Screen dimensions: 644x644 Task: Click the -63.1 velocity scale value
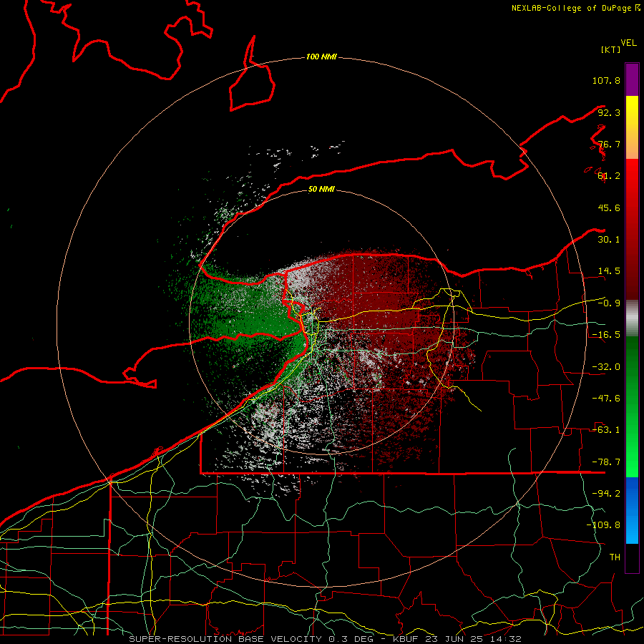[x=606, y=430]
